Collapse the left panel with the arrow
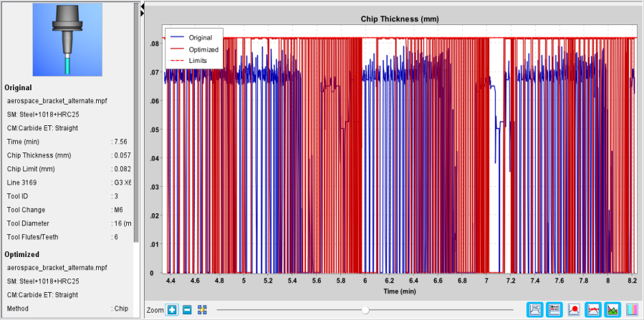The width and height of the screenshot is (644, 320). [142, 7]
